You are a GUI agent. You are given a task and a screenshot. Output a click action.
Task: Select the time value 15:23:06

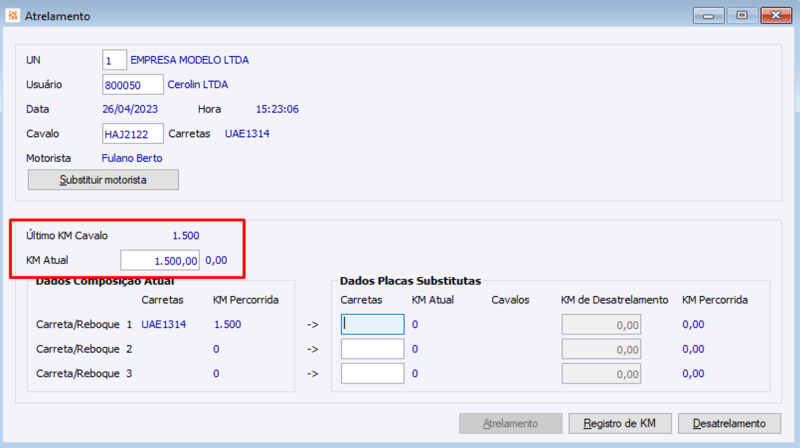coord(277,109)
